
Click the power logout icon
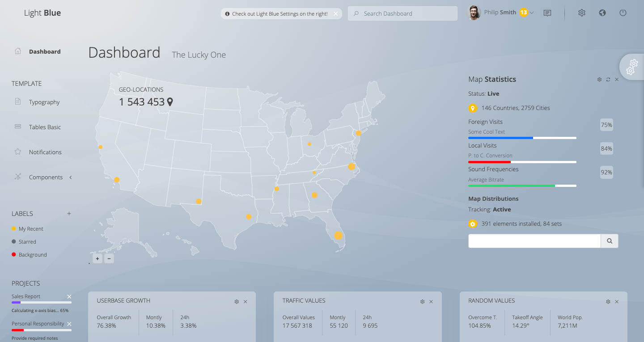(623, 13)
